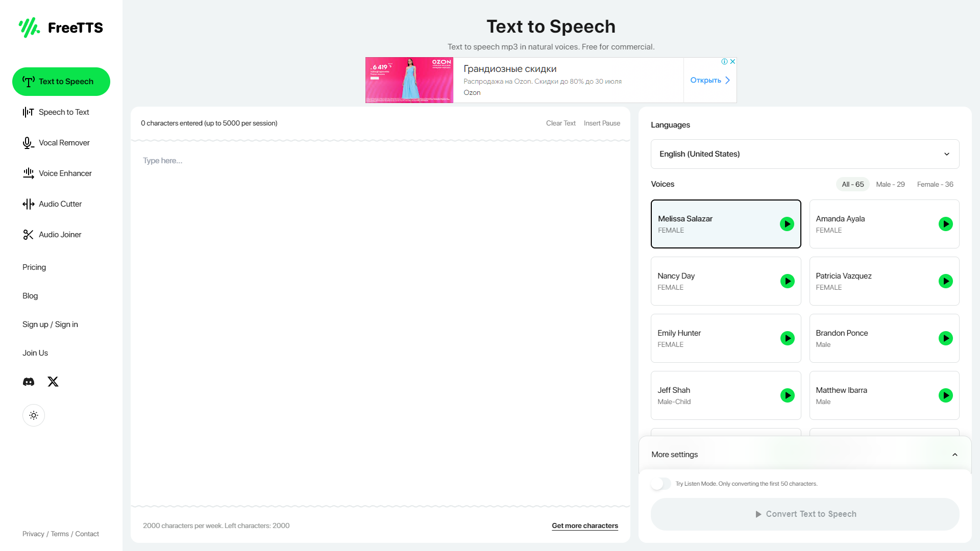This screenshot has height=551, width=980.
Task: Open the Pricing page
Action: coord(34,267)
